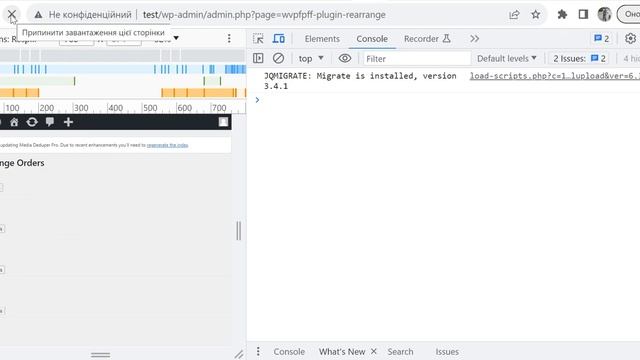Viewport: 640px width, 360px height.
Task: Open the user avatar in WordPress admin bar
Action: click(x=223, y=122)
